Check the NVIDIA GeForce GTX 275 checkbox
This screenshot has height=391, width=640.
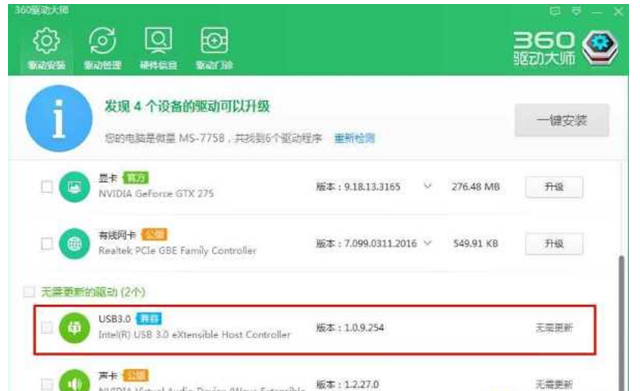47,187
